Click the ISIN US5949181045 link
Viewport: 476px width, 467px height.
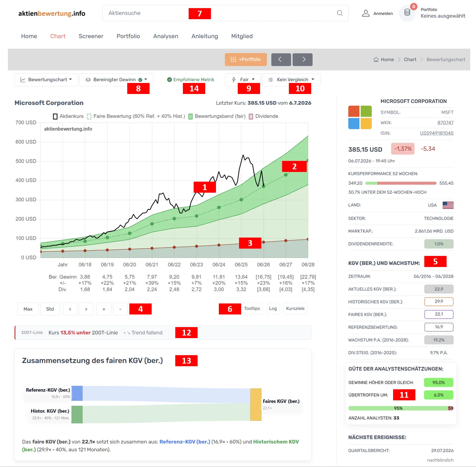(x=437, y=133)
